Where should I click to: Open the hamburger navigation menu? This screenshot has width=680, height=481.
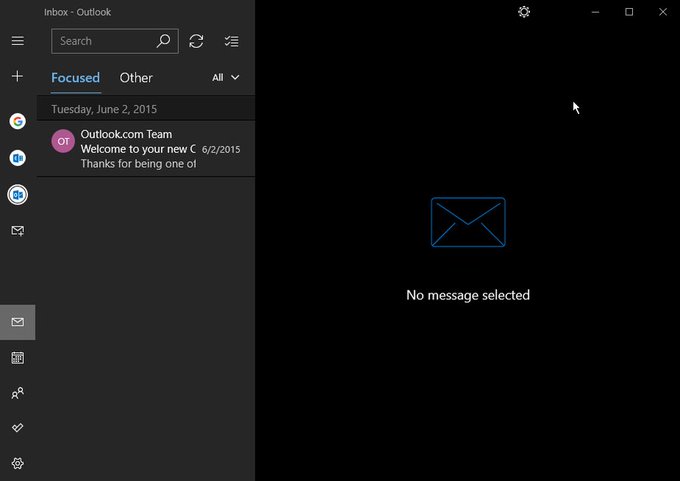point(18,41)
